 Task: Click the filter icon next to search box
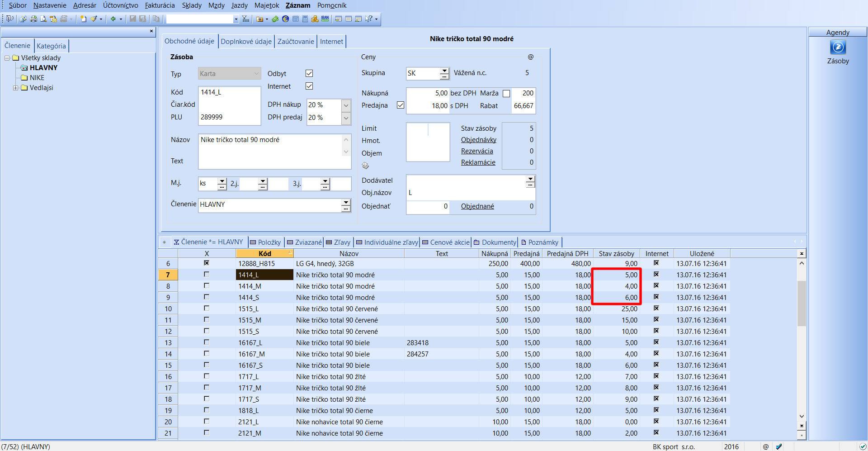tap(245, 19)
